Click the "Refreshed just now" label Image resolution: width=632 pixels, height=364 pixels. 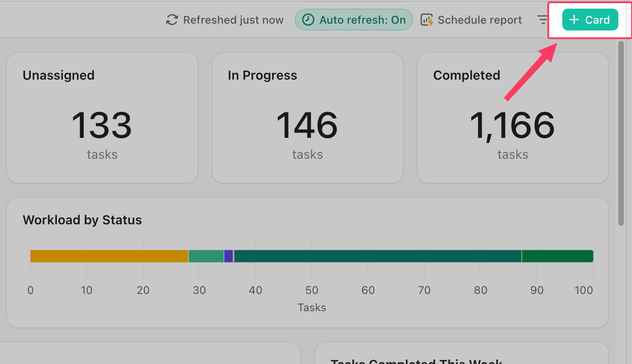[x=233, y=20]
